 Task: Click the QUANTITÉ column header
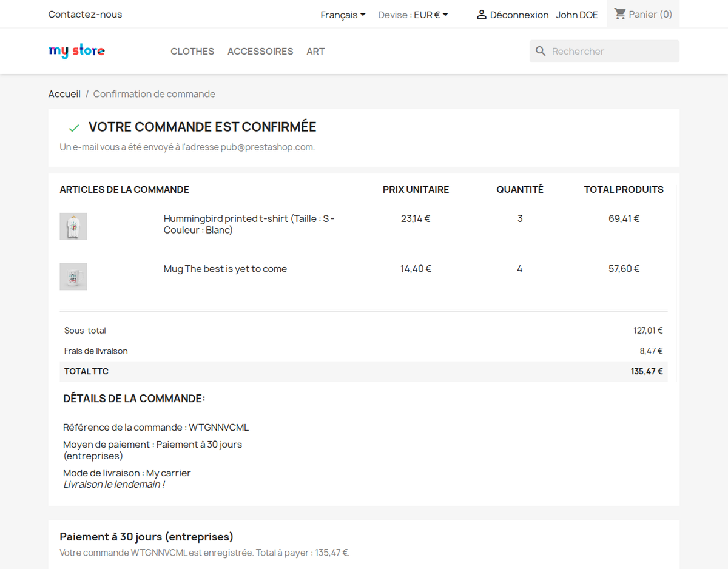(520, 190)
